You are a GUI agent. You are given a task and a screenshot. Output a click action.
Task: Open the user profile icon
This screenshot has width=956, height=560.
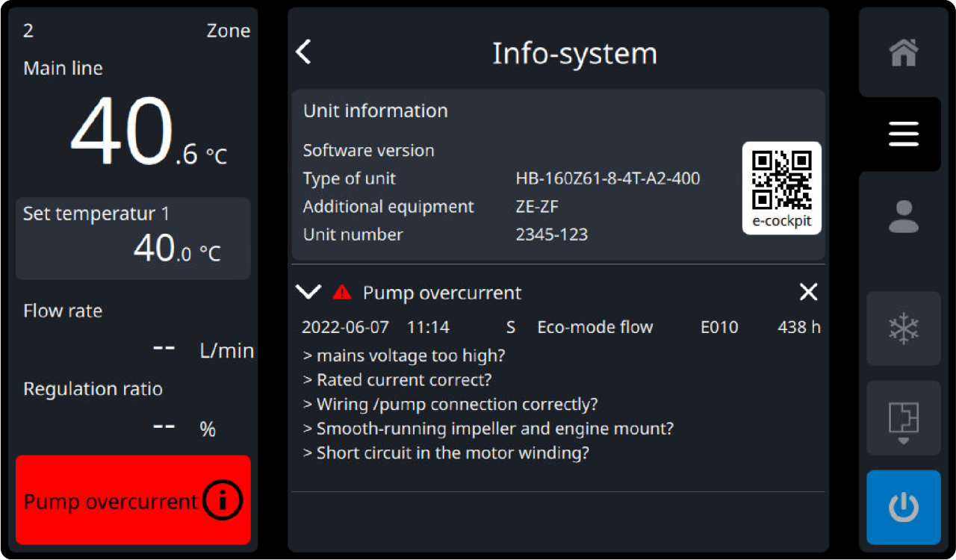[903, 217]
